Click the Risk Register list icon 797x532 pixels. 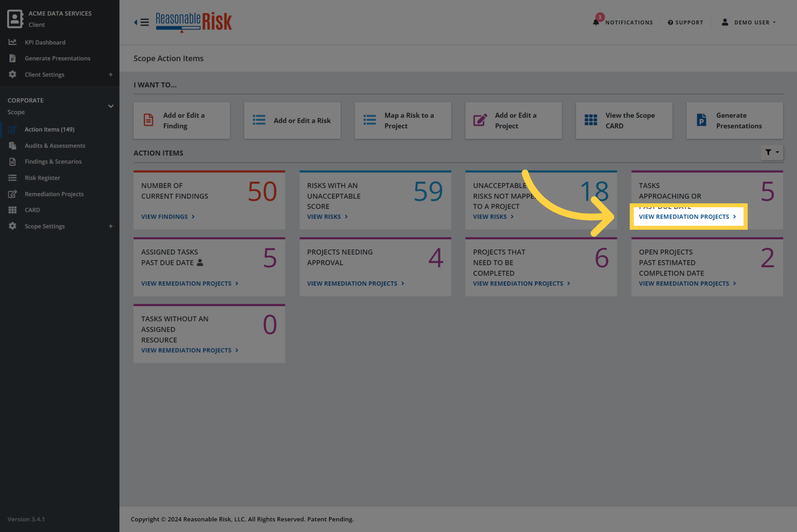[x=13, y=178]
